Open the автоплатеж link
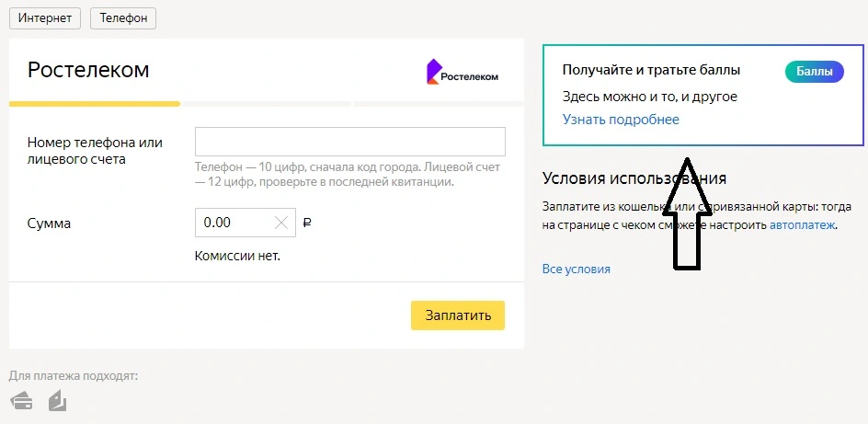Image resolution: width=868 pixels, height=424 pixels. coord(803,225)
